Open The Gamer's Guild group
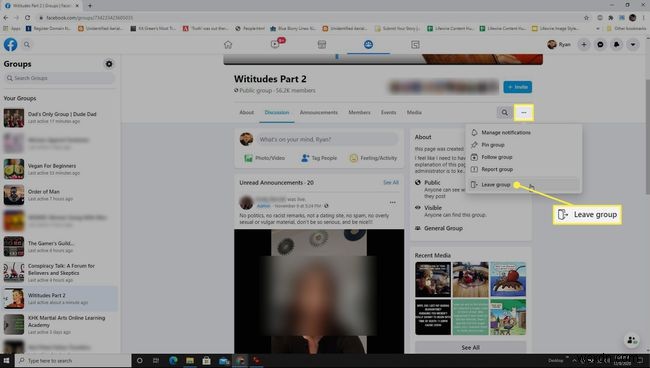The image size is (650, 368). point(60,247)
